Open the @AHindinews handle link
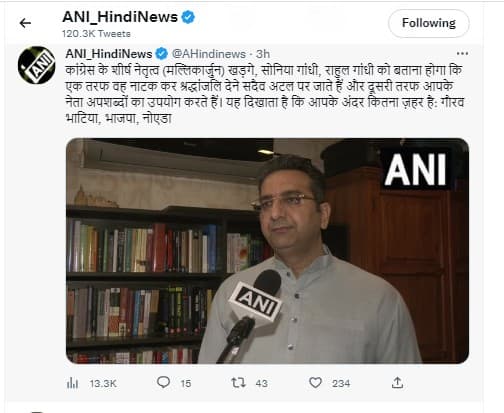Screen dimensions: 504x413 209,54
